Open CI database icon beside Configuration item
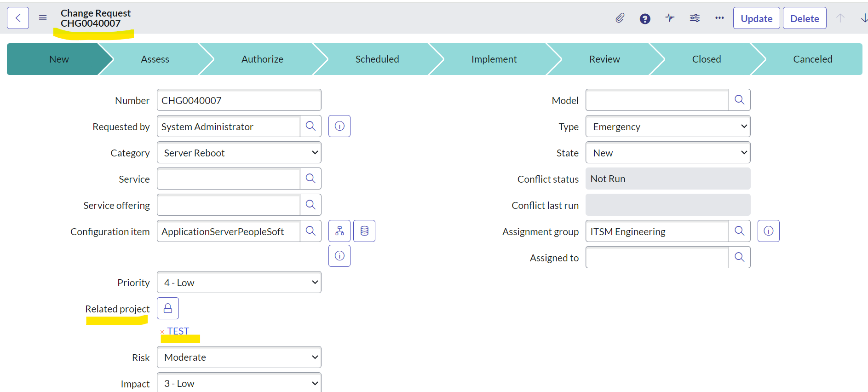This screenshot has height=392, width=868. (x=364, y=231)
